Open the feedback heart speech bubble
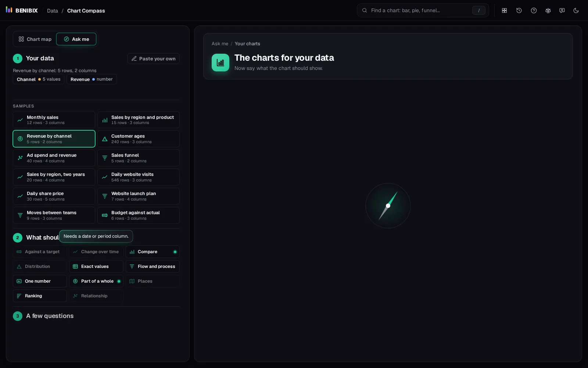588x368 pixels. tap(562, 11)
